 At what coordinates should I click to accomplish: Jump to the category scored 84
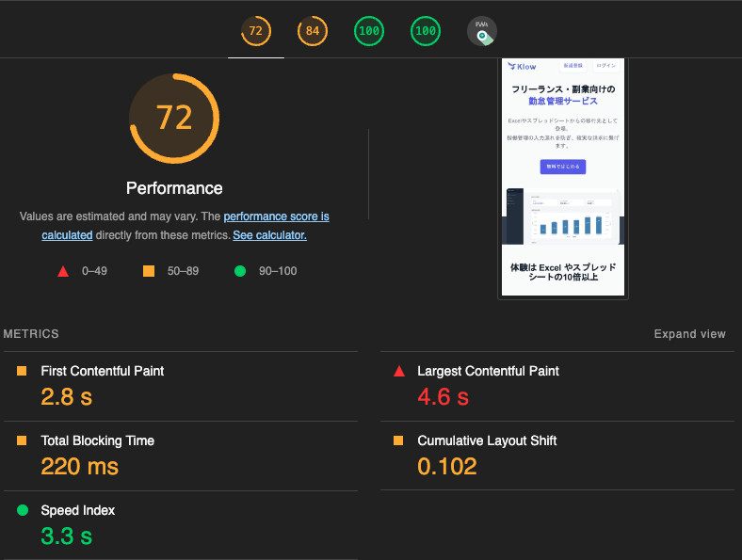313,31
